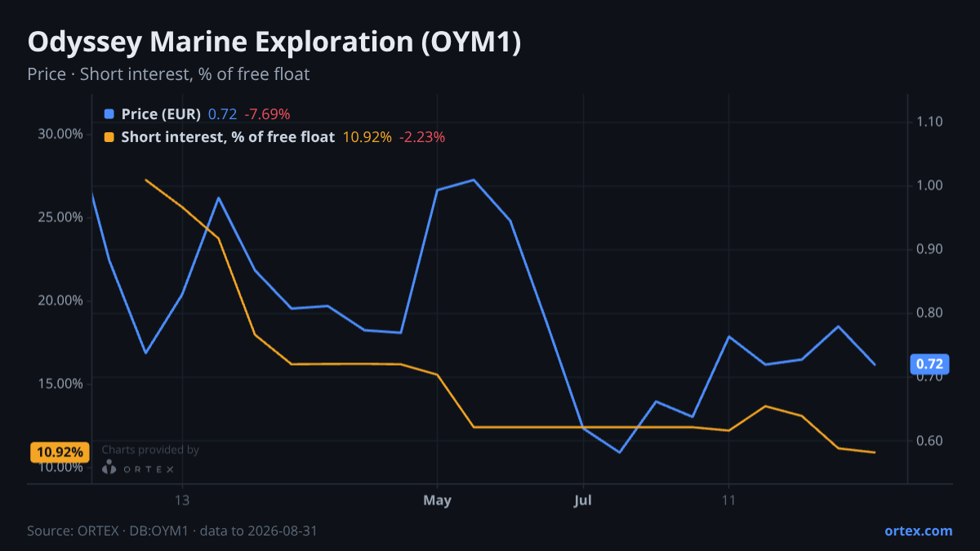
Task: Click the Source: ORTEX · DB:OYM1 footer text
Action: click(172, 531)
